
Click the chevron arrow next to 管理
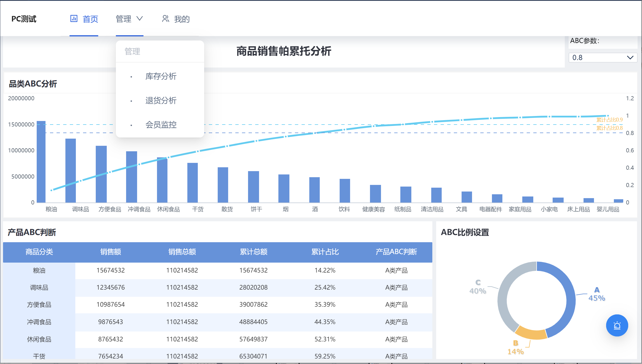click(140, 18)
